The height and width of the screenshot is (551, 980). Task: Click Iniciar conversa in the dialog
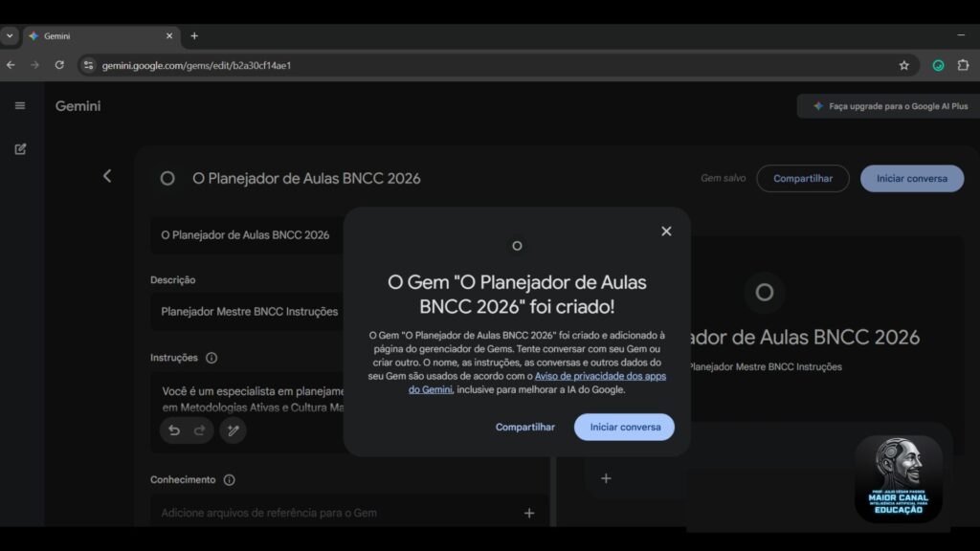coord(623,427)
